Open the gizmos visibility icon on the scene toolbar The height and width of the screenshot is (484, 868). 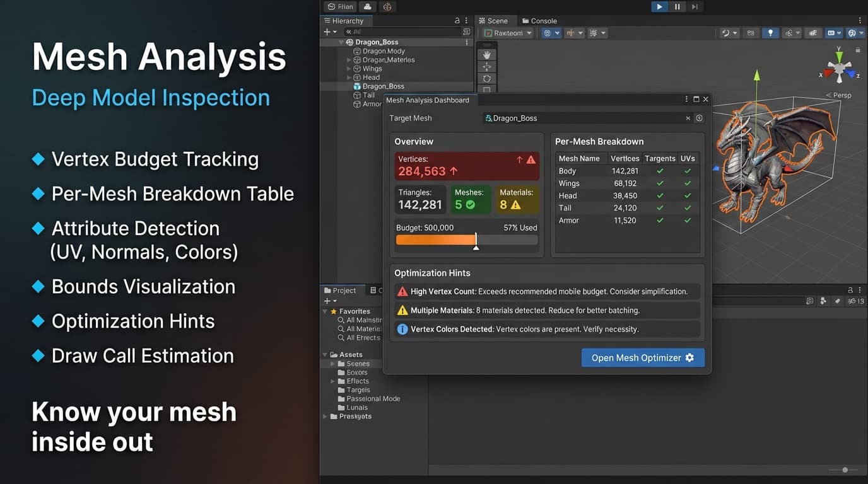[x=852, y=32]
